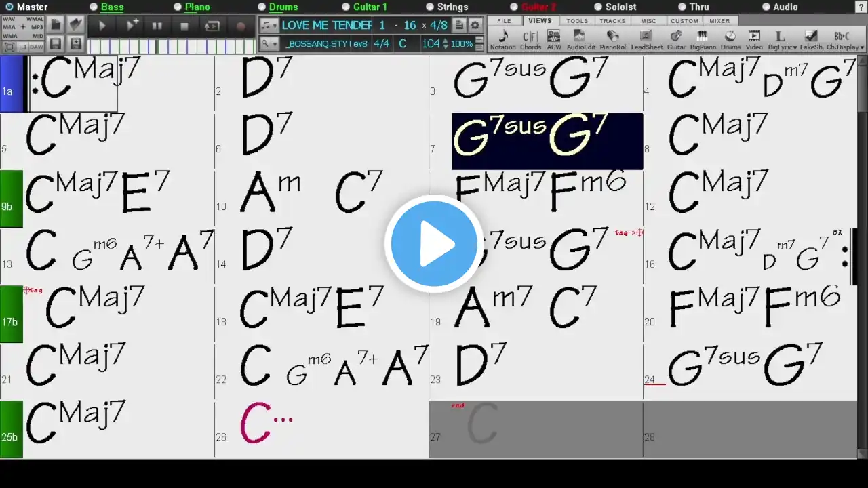Save the song with the floppy icon
868x488 pixels.
56,45
